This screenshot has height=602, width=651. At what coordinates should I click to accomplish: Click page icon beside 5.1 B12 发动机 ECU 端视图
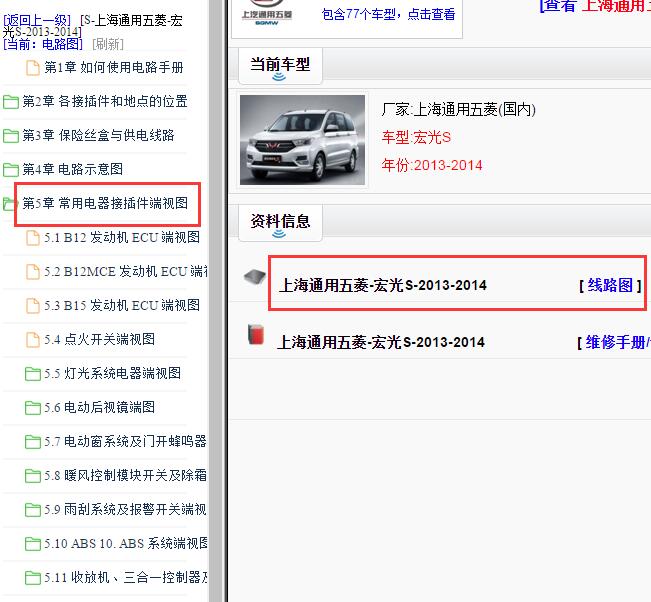(x=33, y=238)
